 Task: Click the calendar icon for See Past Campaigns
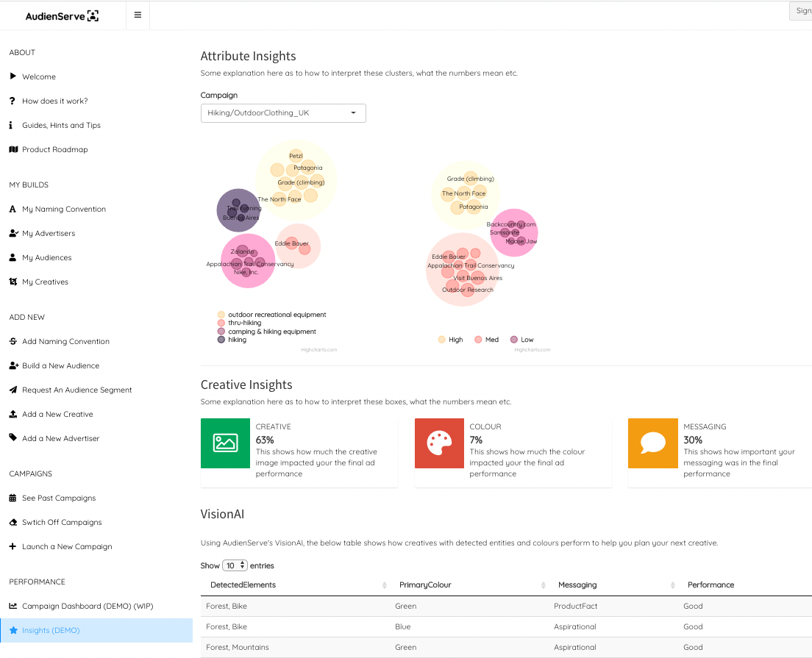tap(13, 498)
